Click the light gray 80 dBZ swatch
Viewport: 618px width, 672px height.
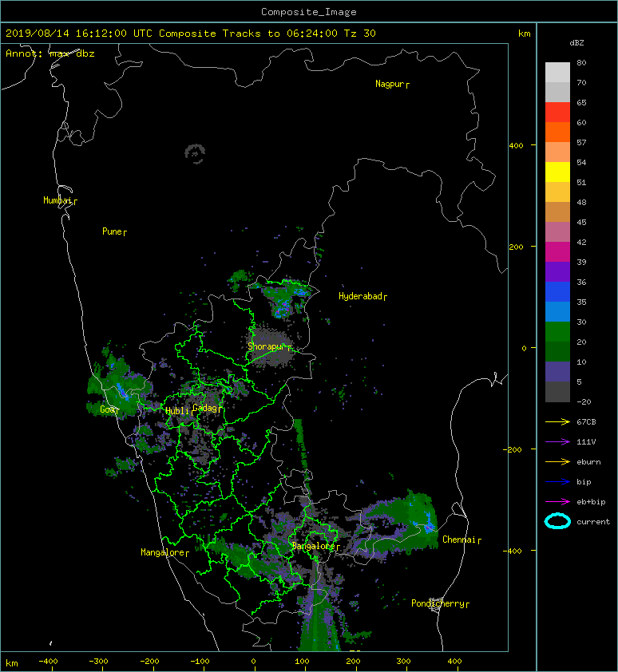(557, 72)
